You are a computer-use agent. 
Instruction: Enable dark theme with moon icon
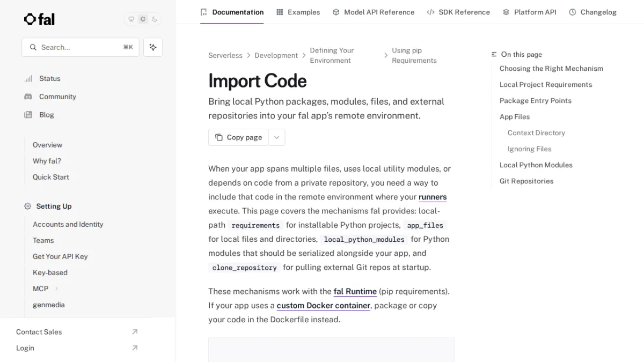click(x=155, y=19)
